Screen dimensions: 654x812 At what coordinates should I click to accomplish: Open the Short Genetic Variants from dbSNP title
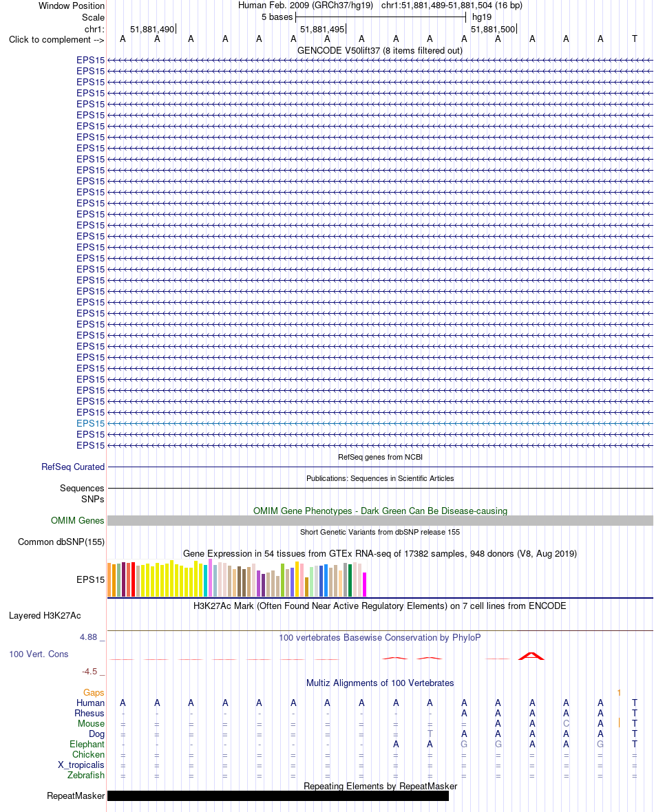[380, 532]
